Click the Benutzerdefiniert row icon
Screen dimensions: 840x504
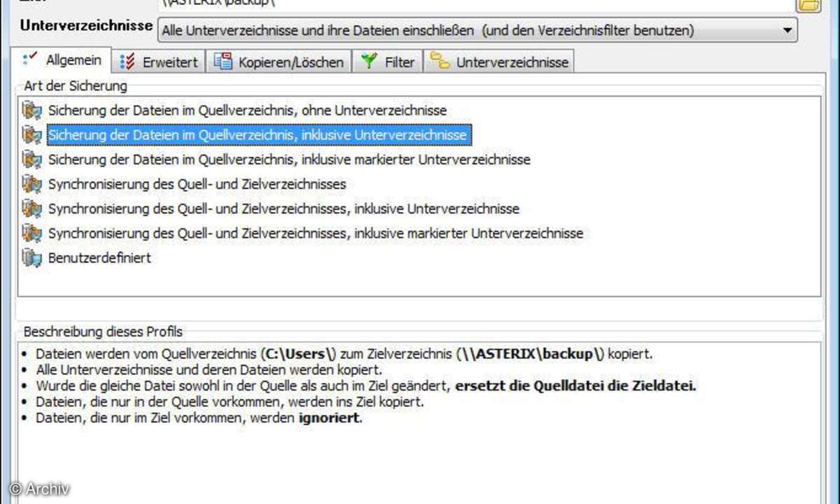[x=32, y=258]
